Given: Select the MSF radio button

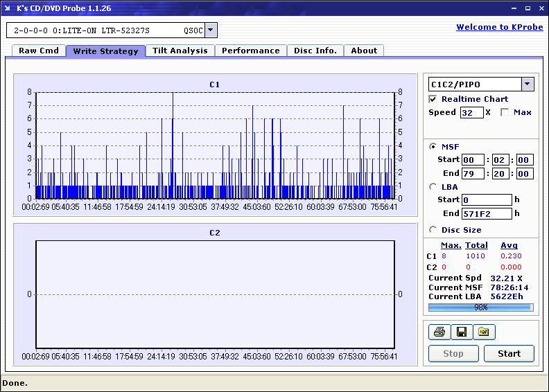Looking at the screenshot, I should click(x=433, y=146).
